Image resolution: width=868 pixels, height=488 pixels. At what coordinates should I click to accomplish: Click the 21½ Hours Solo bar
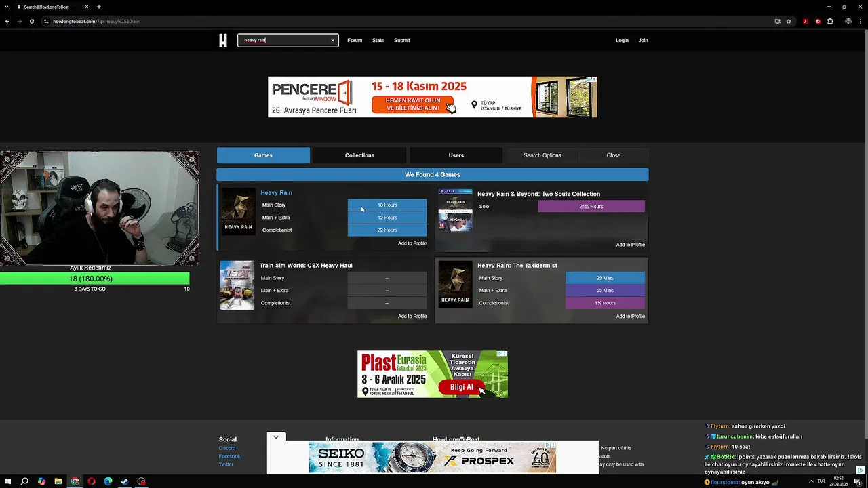tap(591, 206)
